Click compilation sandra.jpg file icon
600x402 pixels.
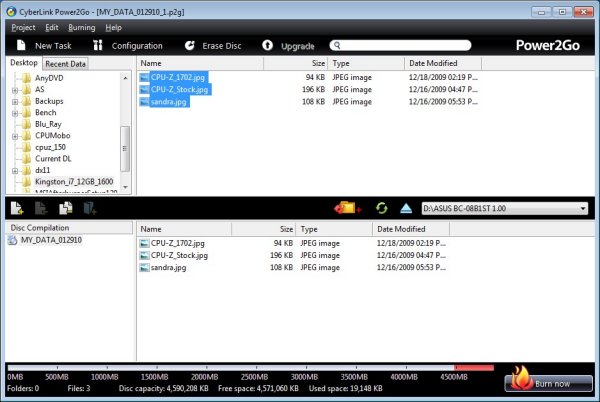tap(144, 268)
